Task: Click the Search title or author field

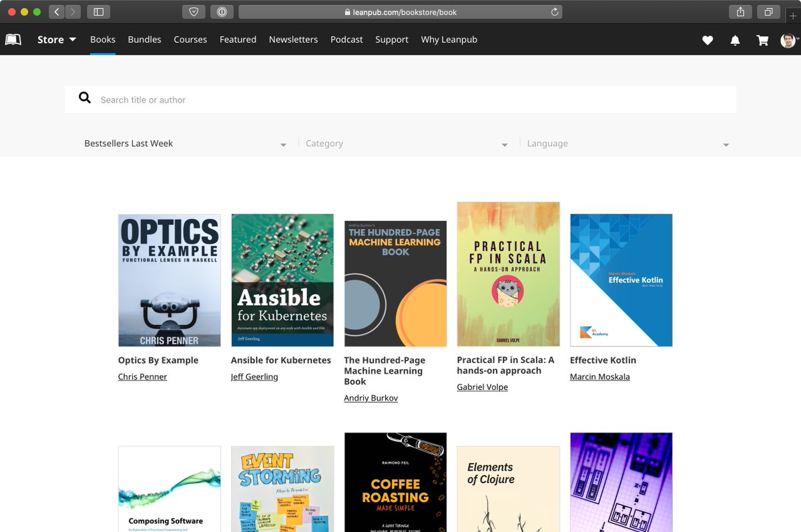Action: [x=400, y=99]
